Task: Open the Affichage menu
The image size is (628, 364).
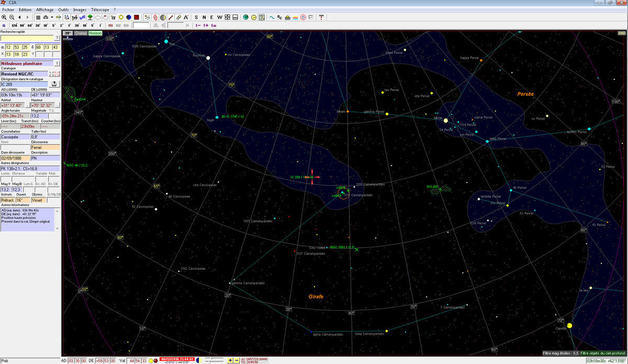Action: coord(45,9)
